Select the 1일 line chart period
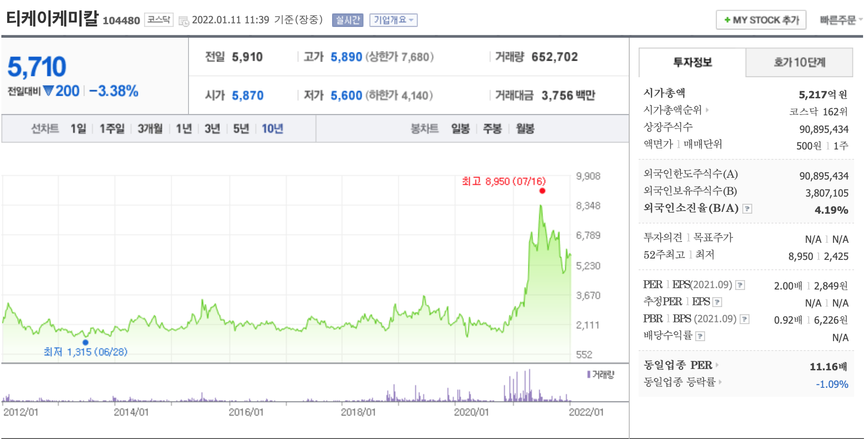Image resolution: width=868 pixels, height=439 pixels. (x=78, y=129)
